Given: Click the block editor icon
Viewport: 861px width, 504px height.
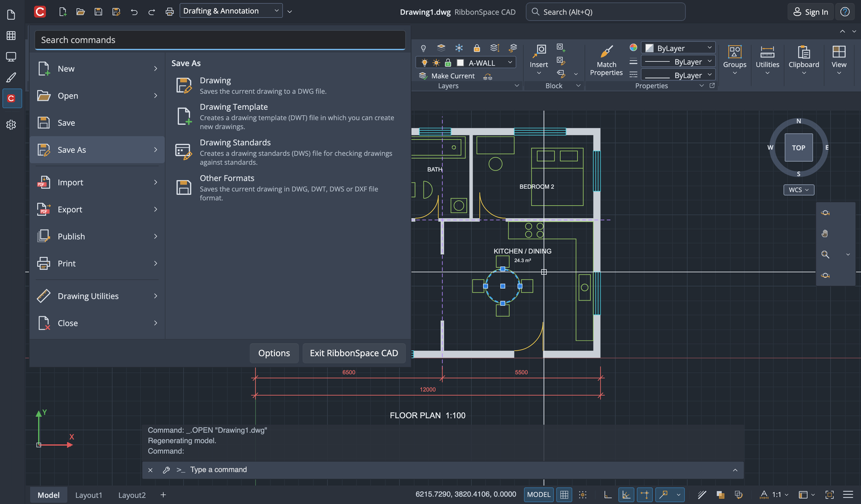Looking at the screenshot, I should [560, 61].
